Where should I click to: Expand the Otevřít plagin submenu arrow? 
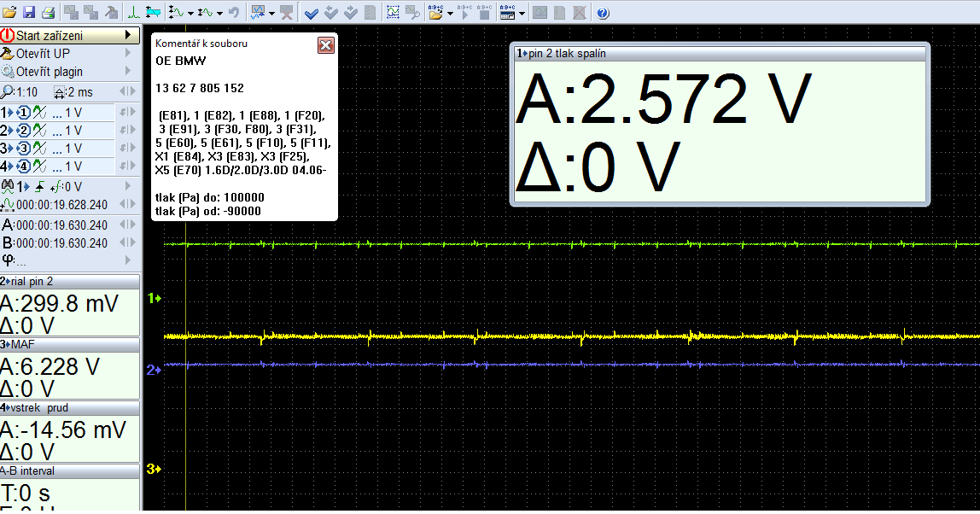coord(128,71)
